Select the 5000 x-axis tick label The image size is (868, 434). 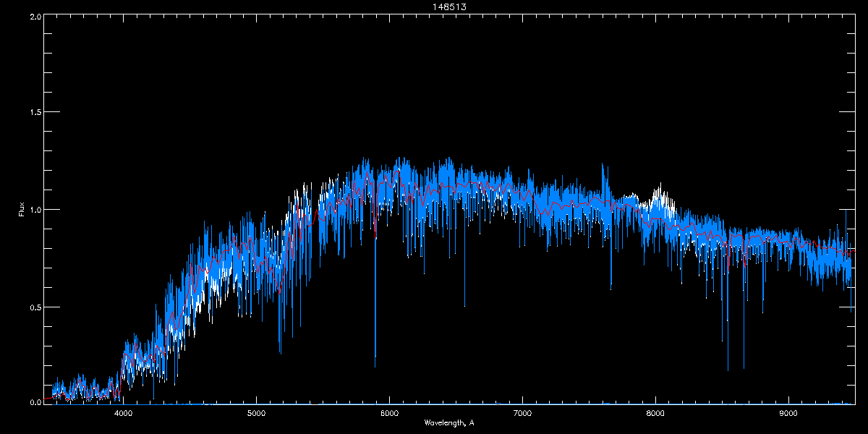point(256,414)
